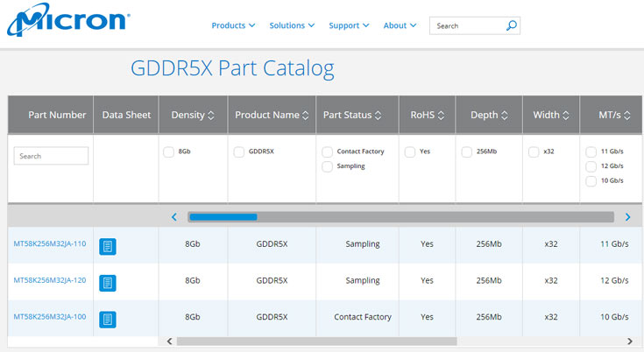Focus the Part Number search box
Screen dimensions: 644x352
click(51, 156)
